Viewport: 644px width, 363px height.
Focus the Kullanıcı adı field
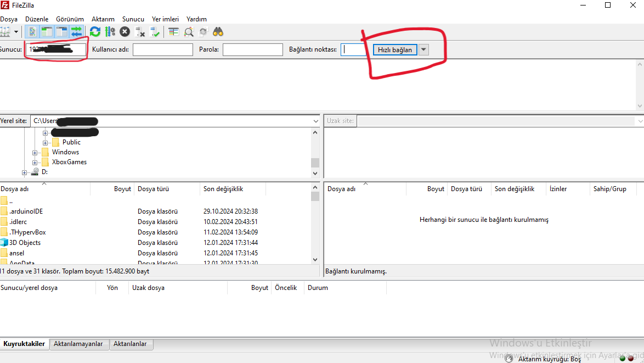162,49
